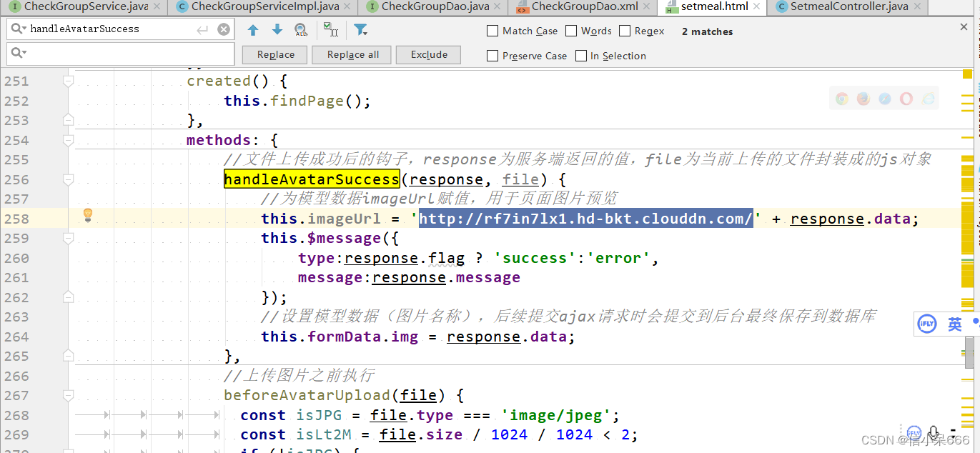The image size is (980, 453).
Task: Click the lightbulb intention icon on line 258
Action: (x=88, y=214)
